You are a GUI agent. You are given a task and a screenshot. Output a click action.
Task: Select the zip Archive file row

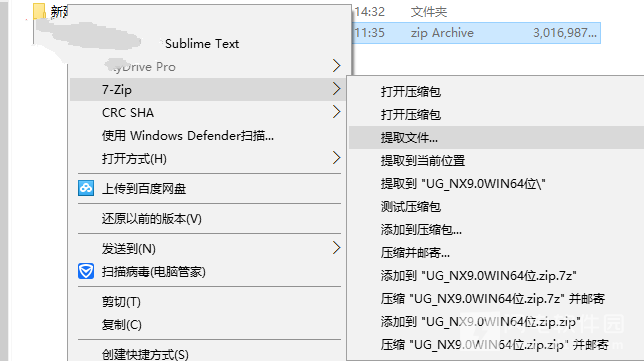476,33
